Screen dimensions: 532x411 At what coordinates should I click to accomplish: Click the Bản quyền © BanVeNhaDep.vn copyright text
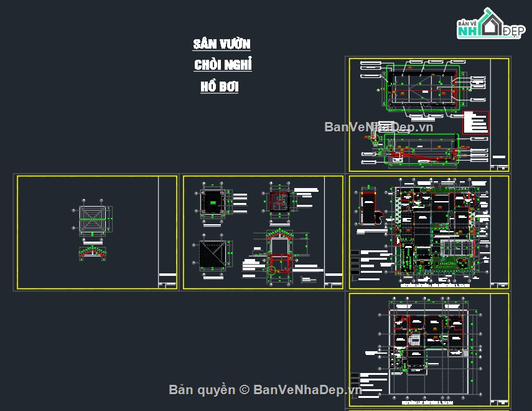(x=265, y=390)
